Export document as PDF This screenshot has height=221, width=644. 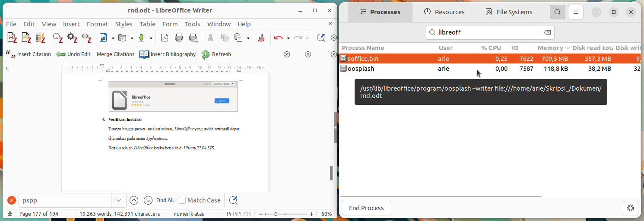click(165, 38)
